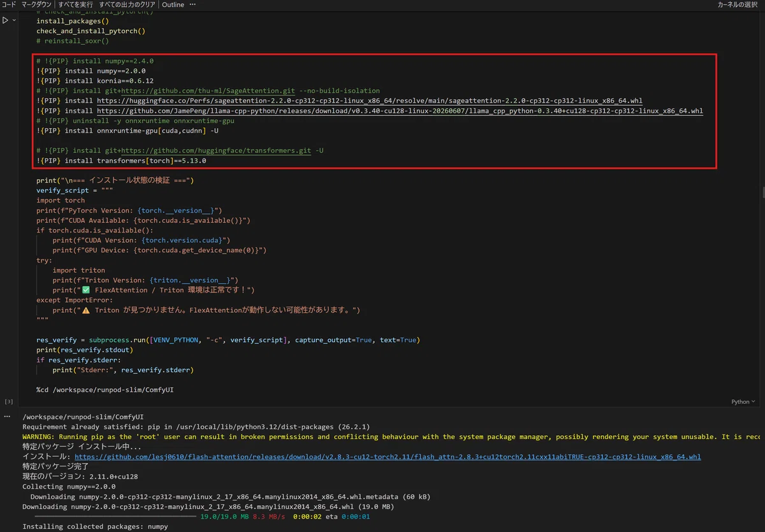The width and height of the screenshot is (765, 532).
Task: Open the huggingface transformers.git link
Action: tap(216, 150)
